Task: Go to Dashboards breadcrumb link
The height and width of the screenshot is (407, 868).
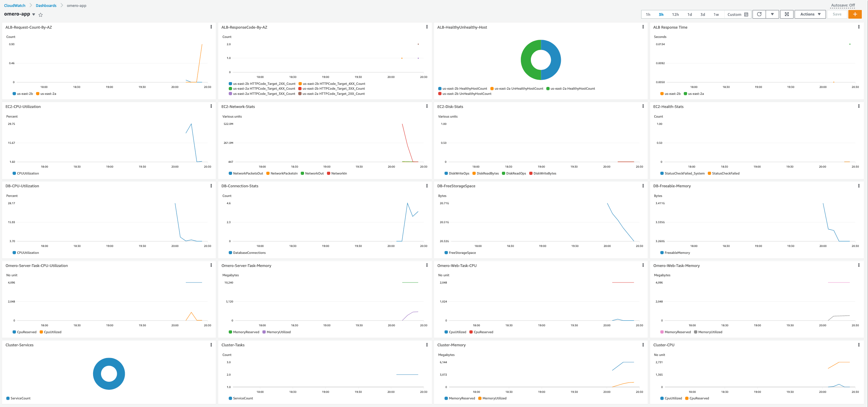Action: 46,6
